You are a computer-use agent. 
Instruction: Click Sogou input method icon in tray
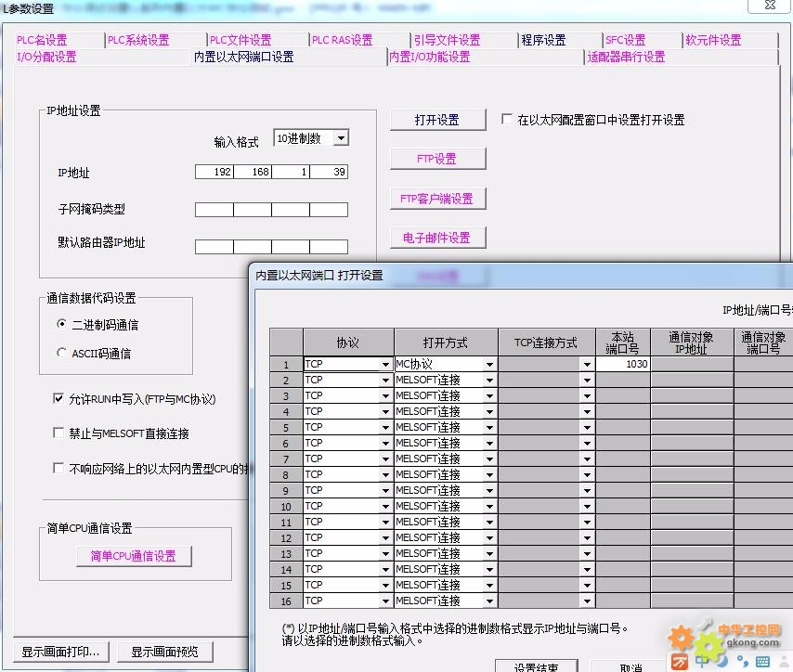[x=680, y=662]
